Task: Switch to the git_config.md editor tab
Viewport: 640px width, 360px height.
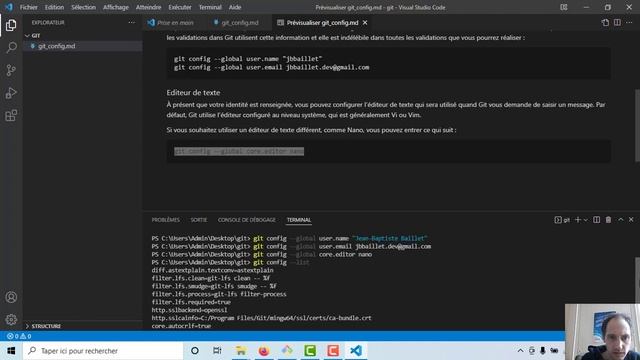Action: click(239, 23)
